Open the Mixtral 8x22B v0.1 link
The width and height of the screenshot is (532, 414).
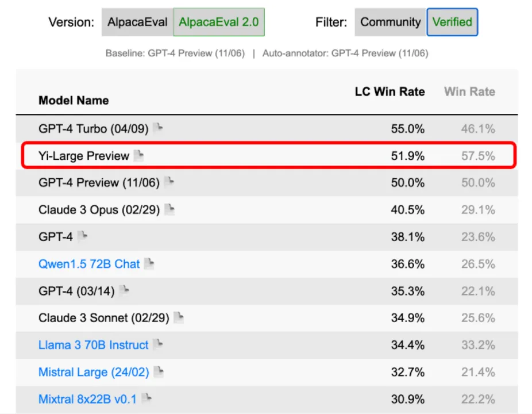point(87,398)
